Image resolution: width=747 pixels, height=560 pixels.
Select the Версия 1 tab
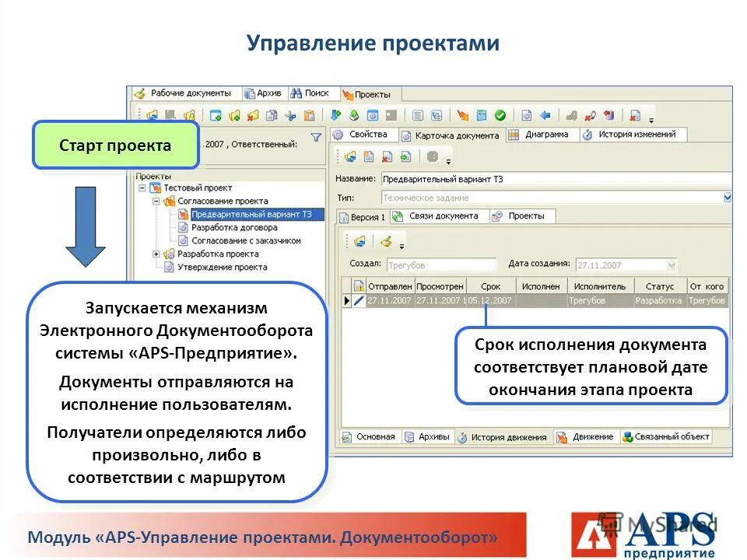(x=362, y=217)
